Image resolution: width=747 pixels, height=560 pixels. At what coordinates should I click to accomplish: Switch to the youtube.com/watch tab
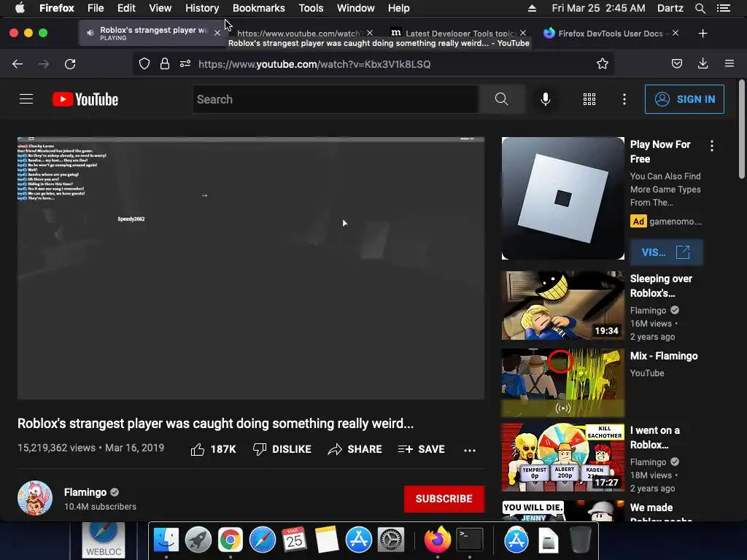(300, 33)
